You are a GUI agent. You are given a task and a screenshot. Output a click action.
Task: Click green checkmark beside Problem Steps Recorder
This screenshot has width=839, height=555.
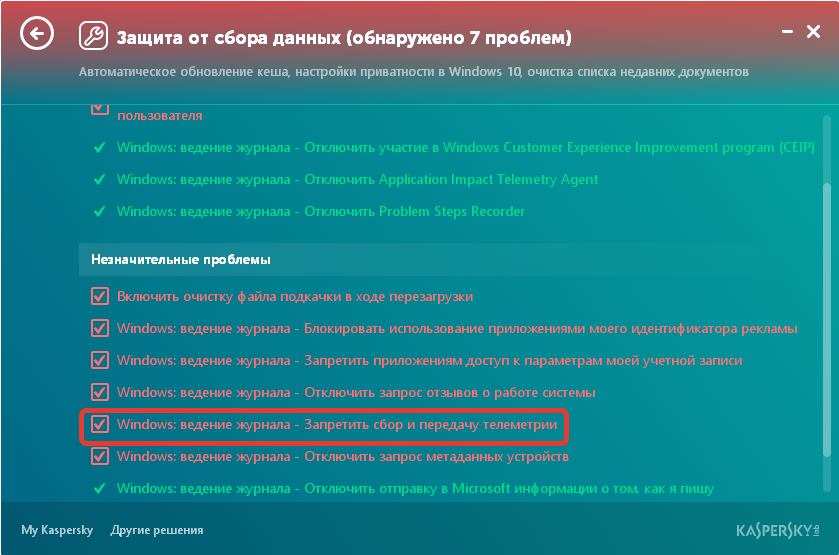coord(99,212)
